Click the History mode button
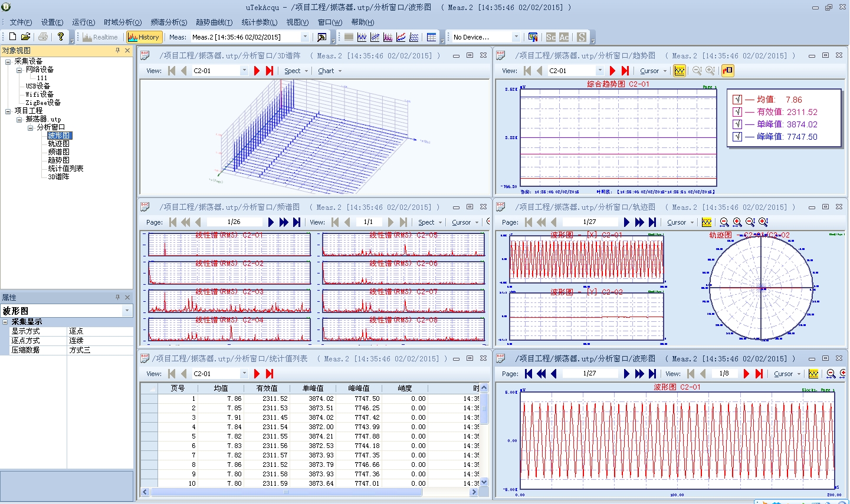The height and width of the screenshot is (504, 850). click(144, 37)
